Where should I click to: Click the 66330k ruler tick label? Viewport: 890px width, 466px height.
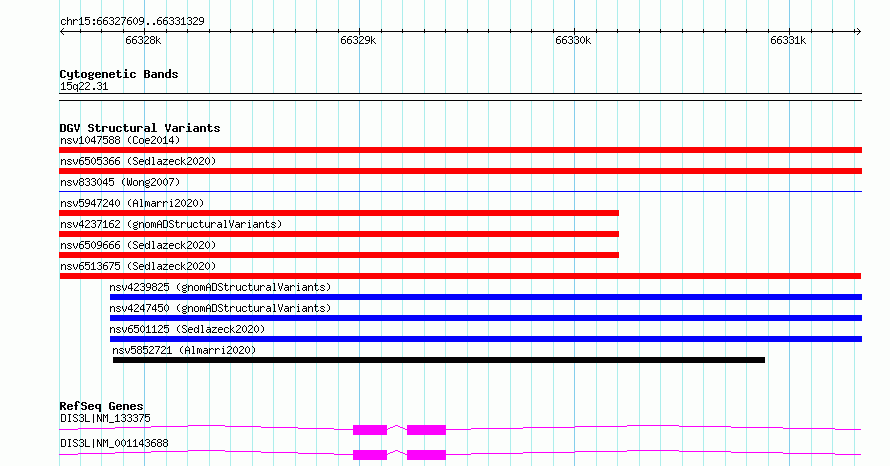tap(573, 40)
